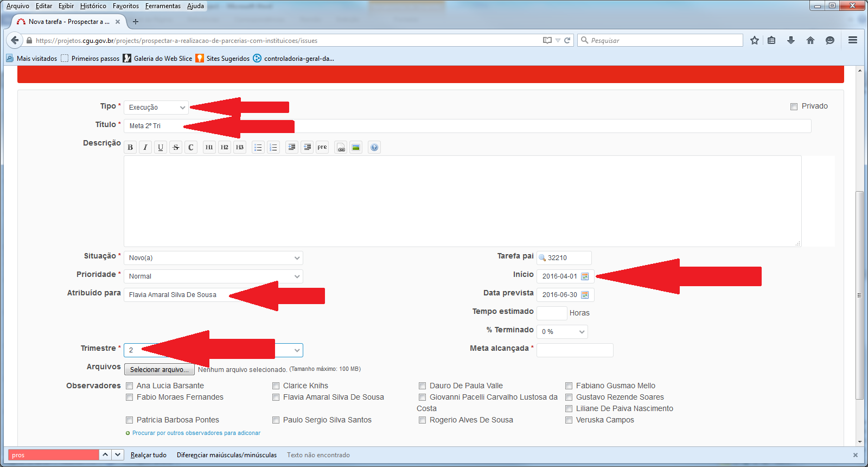The width and height of the screenshot is (868, 467).
Task: Insert a numbered list in description
Action: click(x=273, y=147)
